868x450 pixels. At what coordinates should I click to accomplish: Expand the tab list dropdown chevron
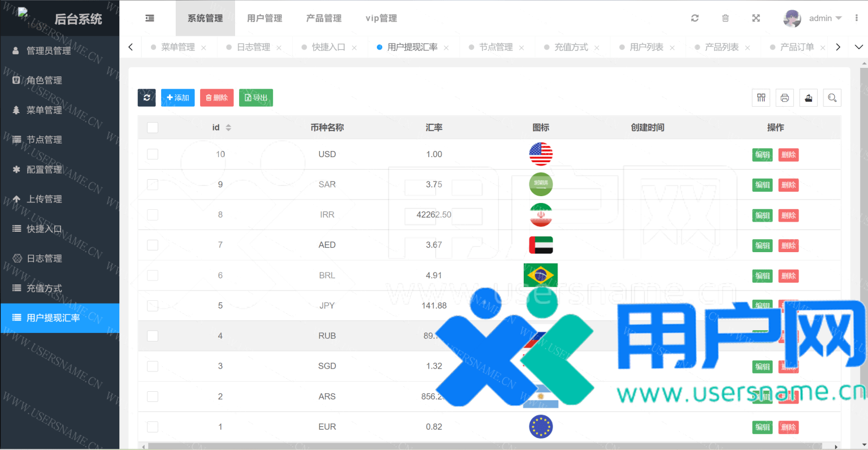(x=858, y=47)
